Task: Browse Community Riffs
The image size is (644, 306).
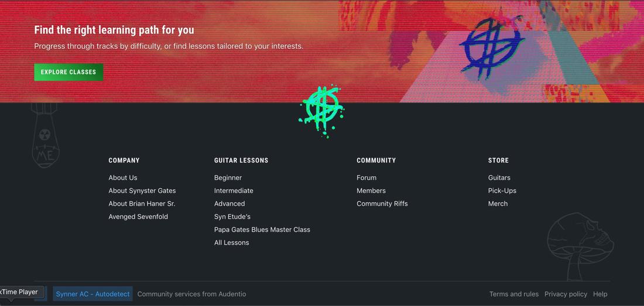Action: tap(382, 203)
